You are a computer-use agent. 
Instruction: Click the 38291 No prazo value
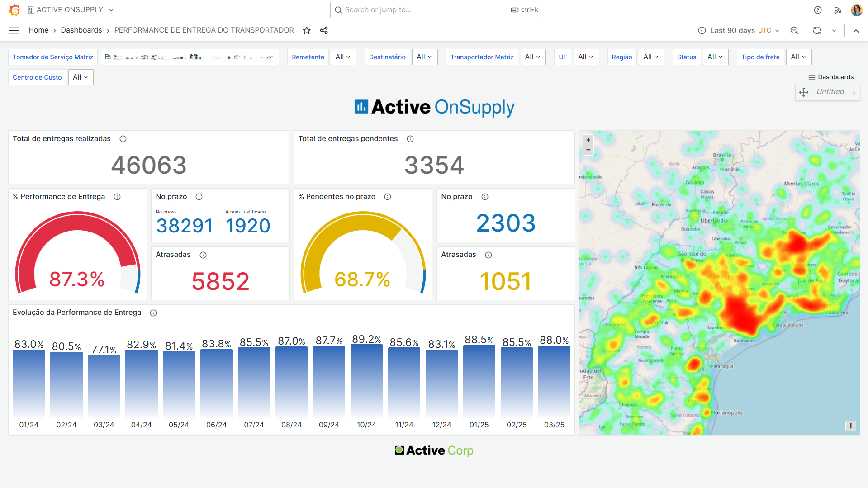pos(185,226)
